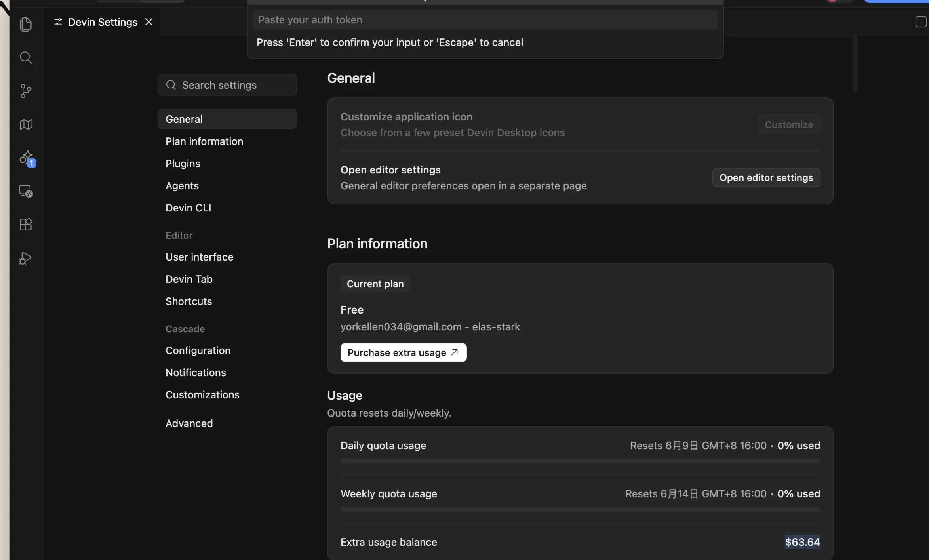The image size is (929, 560).
Task: Click the Current plan label
Action: click(x=375, y=284)
